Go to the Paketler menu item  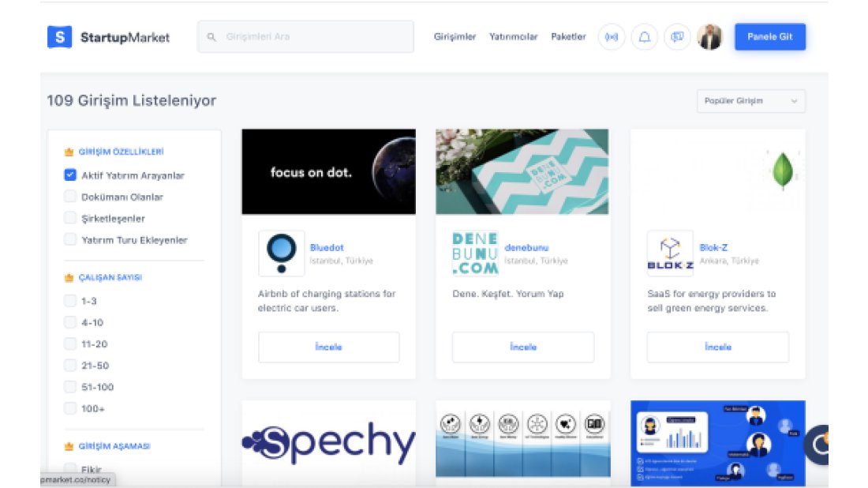pyautogui.click(x=568, y=37)
